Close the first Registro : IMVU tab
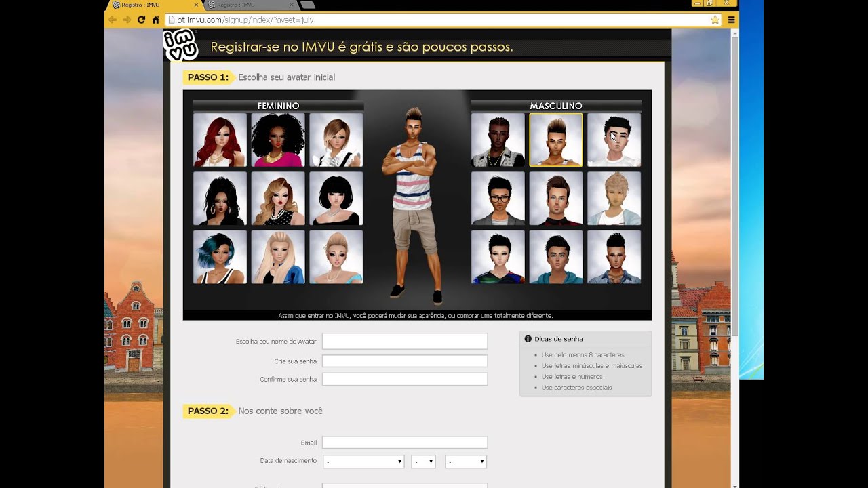 point(196,5)
